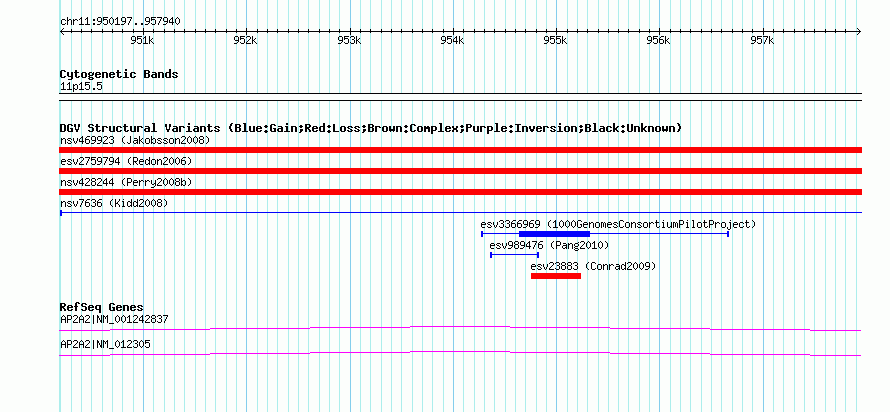
Task: Click the esv23883 (Conrad2009) variant label
Action: click(593, 266)
